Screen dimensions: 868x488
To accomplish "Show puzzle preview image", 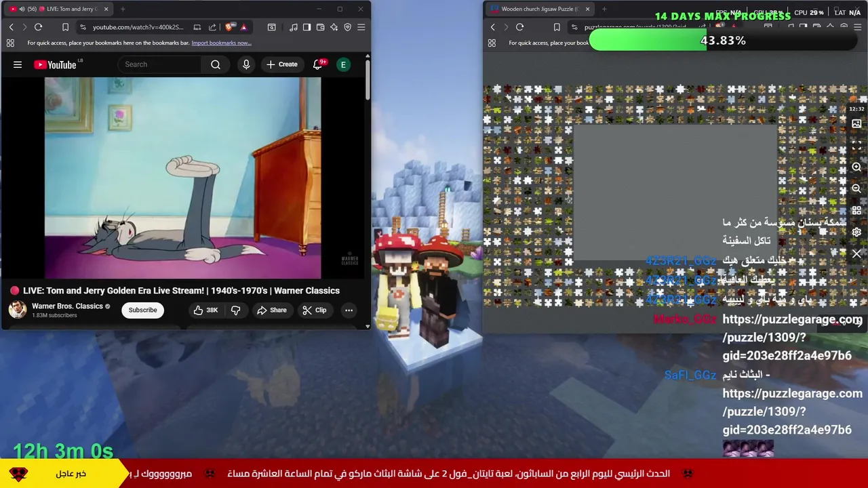I will point(856,124).
